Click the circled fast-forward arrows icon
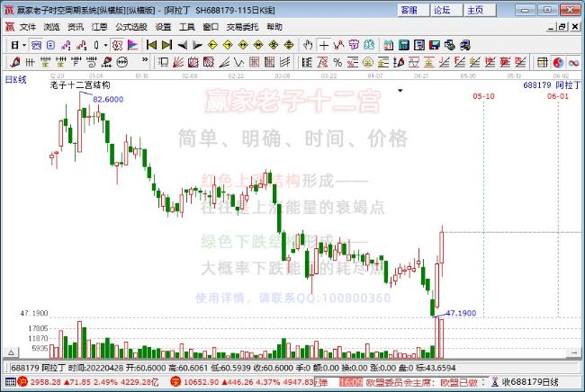Image resolution: width=585 pixels, height=392 pixels. [122, 62]
